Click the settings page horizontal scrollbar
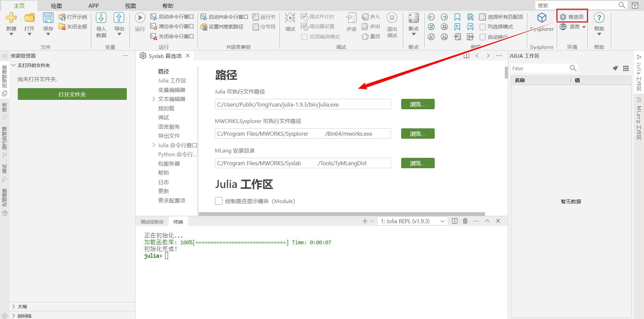Screen dimensions: 644x319 341,214
